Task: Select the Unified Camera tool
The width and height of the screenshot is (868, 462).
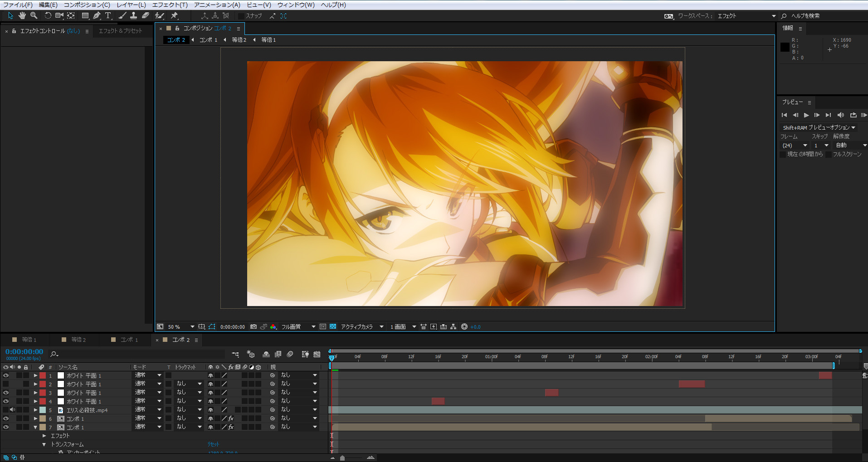Action: tap(59, 15)
